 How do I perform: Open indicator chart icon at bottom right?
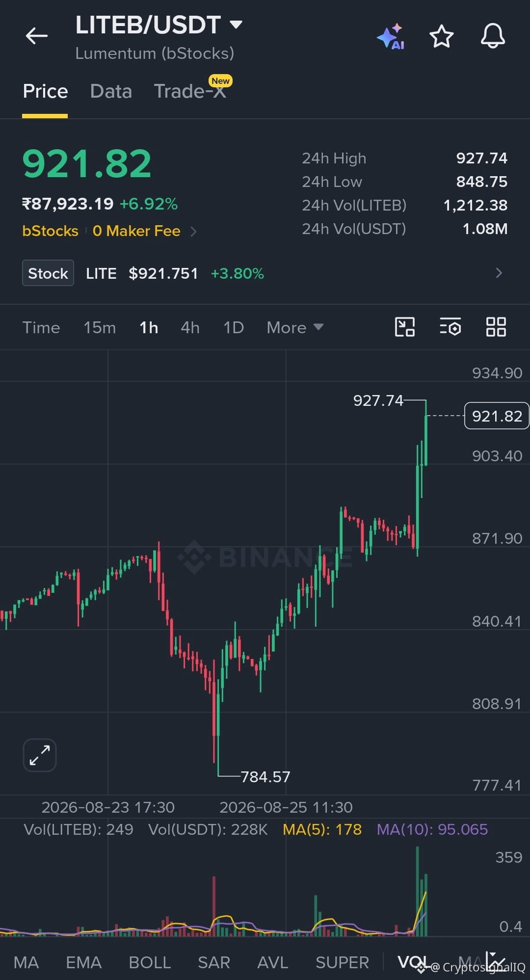pyautogui.click(x=496, y=961)
